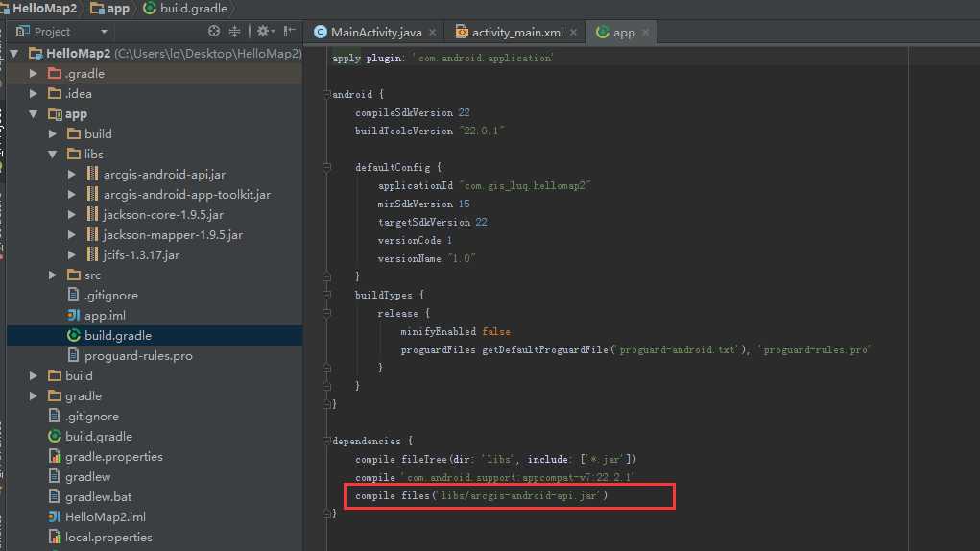Viewport: 980px width, 551px height.
Task: Expand arcgis-android-api.jar node
Action: click(x=72, y=175)
